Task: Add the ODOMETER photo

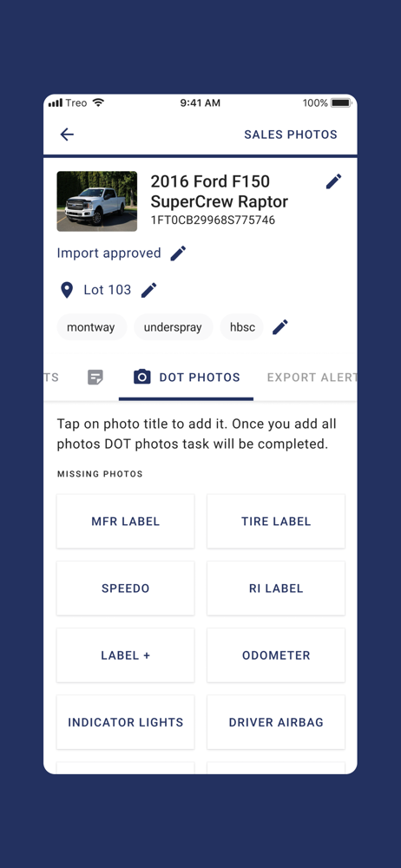Action: coord(276,655)
